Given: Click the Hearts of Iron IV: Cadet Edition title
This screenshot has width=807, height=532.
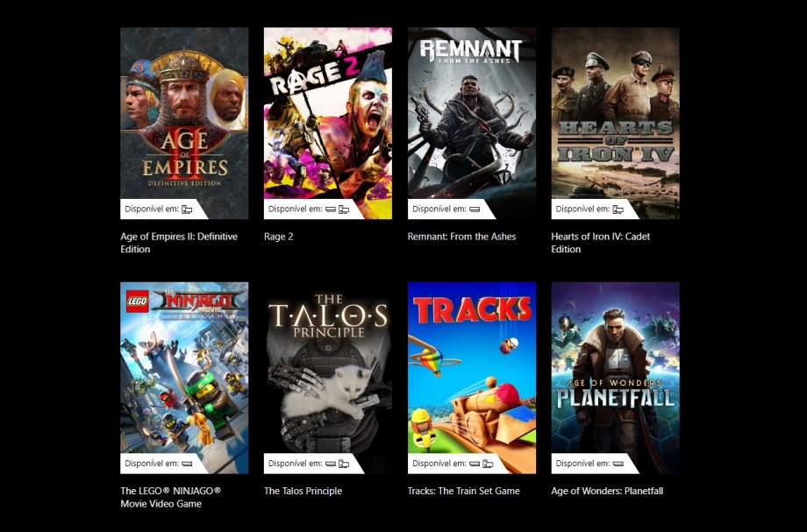Looking at the screenshot, I should point(601,243).
